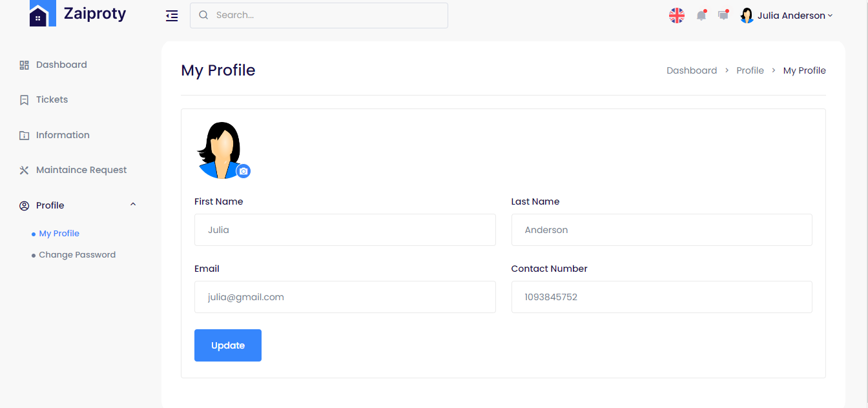The height and width of the screenshot is (408, 868).
Task: Open Change Password submenu item
Action: (77, 255)
